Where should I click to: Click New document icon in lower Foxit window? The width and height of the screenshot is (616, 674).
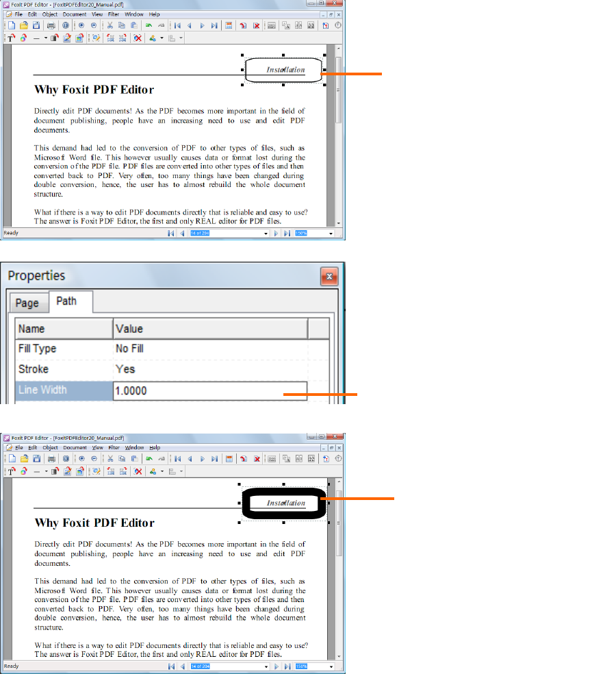pos(12,459)
